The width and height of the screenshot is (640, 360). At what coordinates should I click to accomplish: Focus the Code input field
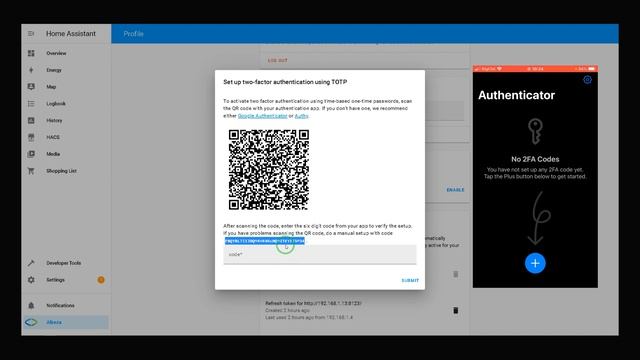tap(320, 254)
